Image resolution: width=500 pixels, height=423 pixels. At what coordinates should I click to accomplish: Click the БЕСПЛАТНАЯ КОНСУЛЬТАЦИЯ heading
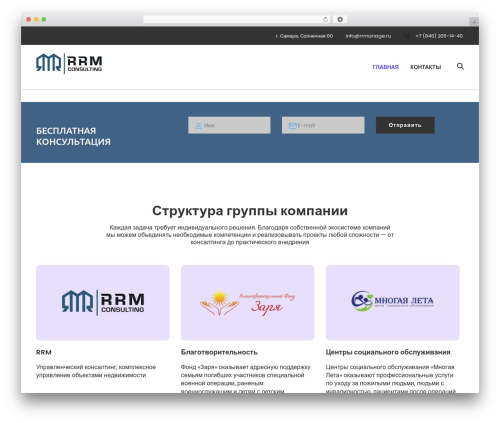[73, 136]
